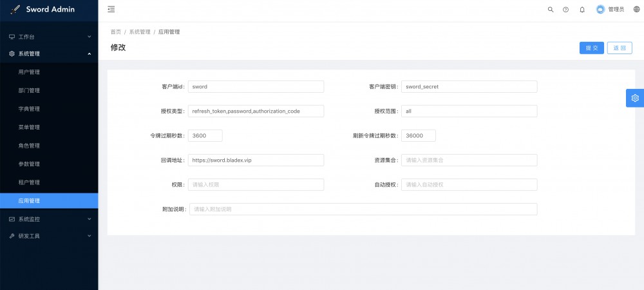Screen dimensions: 644x290
Task: Click the Sword Admin title text
Action: (x=50, y=10)
